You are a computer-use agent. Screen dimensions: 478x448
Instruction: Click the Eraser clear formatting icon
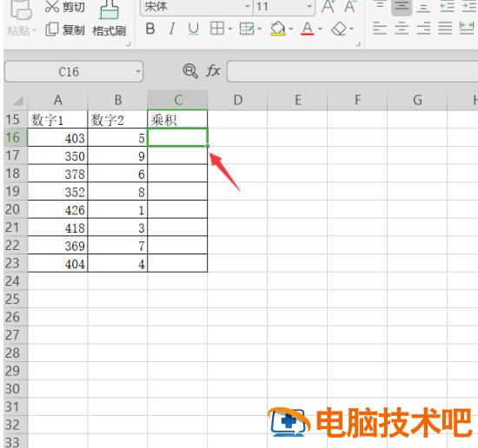[x=339, y=29]
